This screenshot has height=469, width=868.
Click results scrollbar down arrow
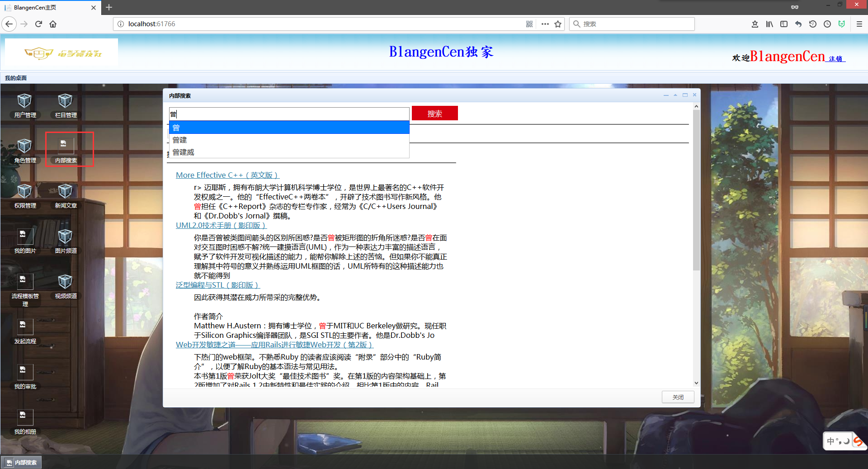(x=696, y=383)
